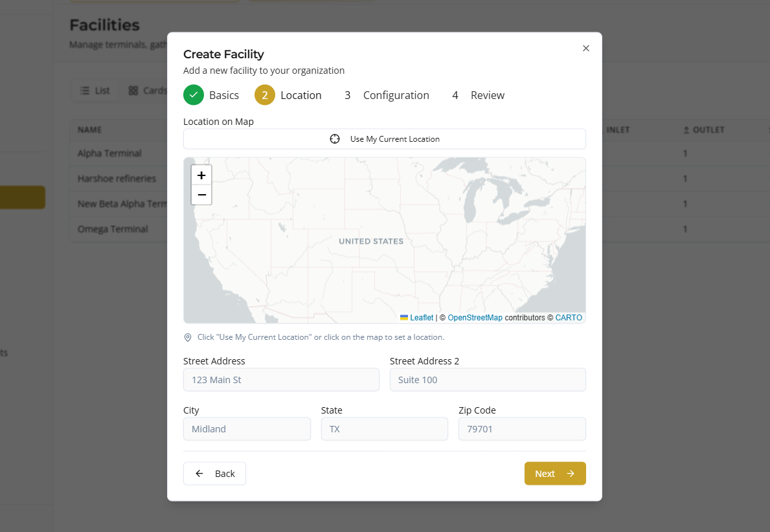
Task: Click the Back button
Action: click(214, 474)
